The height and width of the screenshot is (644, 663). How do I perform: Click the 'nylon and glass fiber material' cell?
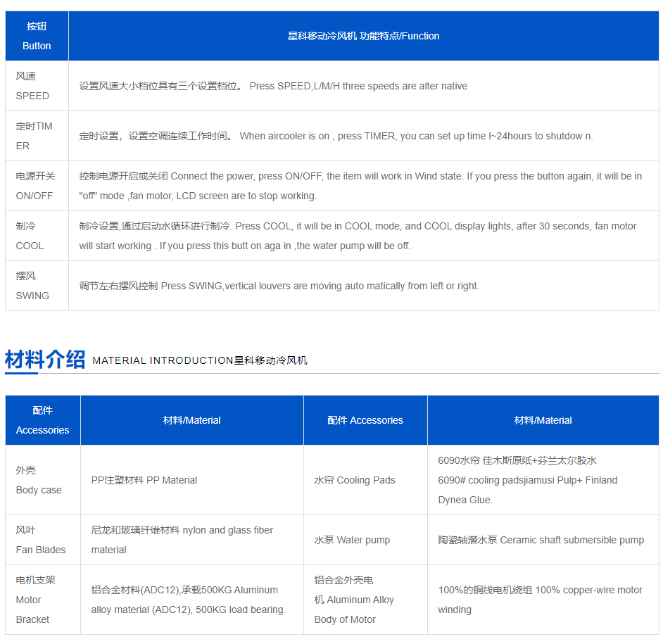pyautogui.click(x=192, y=540)
